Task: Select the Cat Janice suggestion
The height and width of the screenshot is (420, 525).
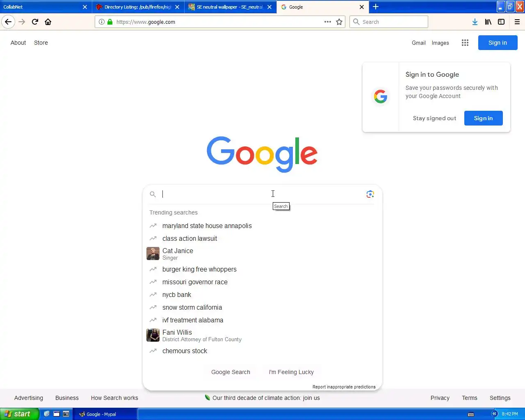Action: (x=262, y=254)
